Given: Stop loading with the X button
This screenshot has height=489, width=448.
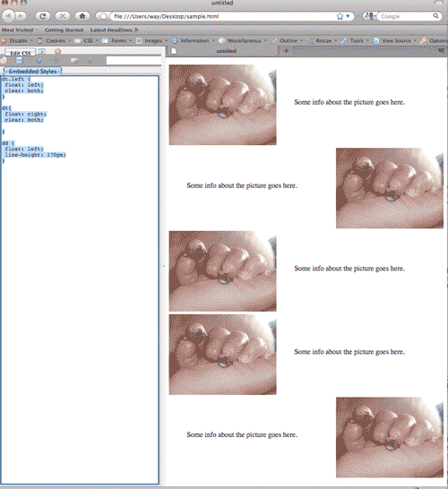Looking at the screenshot, I should (x=63, y=16).
